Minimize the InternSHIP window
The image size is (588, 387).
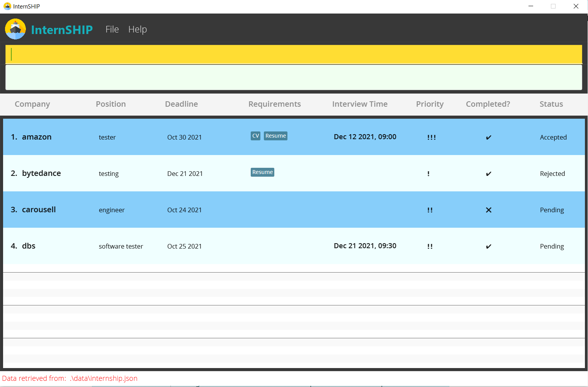[531, 6]
